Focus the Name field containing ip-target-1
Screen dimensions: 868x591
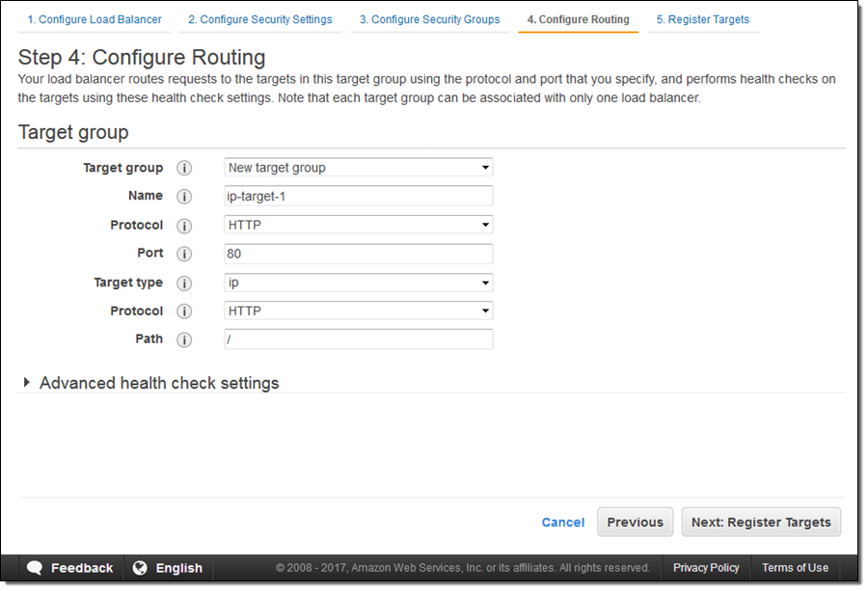(x=358, y=197)
